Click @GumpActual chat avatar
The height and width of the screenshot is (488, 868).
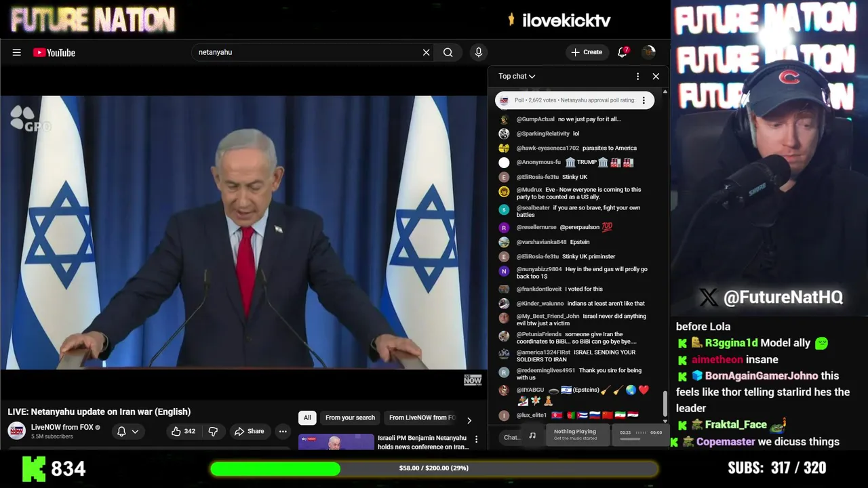(x=504, y=119)
